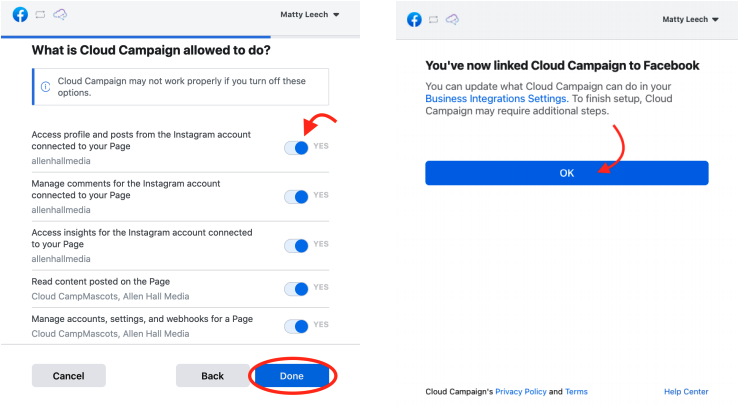Viewport: 739px width, 420px height.
Task: Click Cloud Campaign cloud icon in left header
Action: (x=60, y=15)
